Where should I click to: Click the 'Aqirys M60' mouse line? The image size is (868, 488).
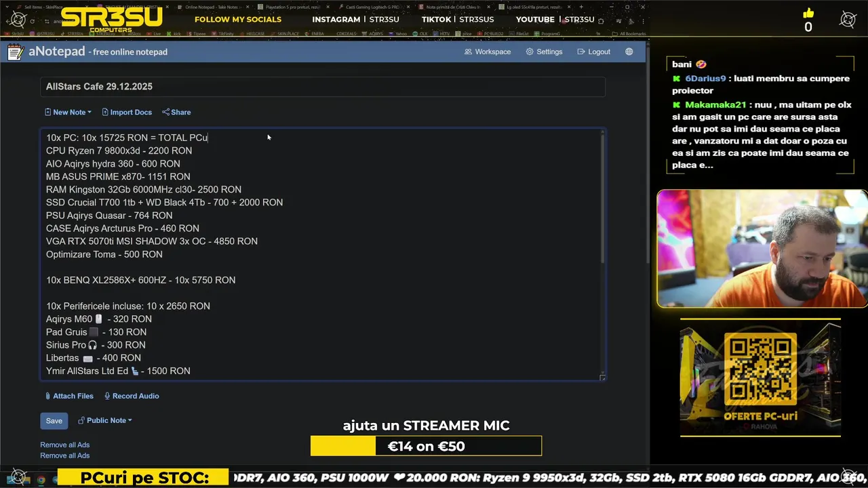tap(99, 319)
